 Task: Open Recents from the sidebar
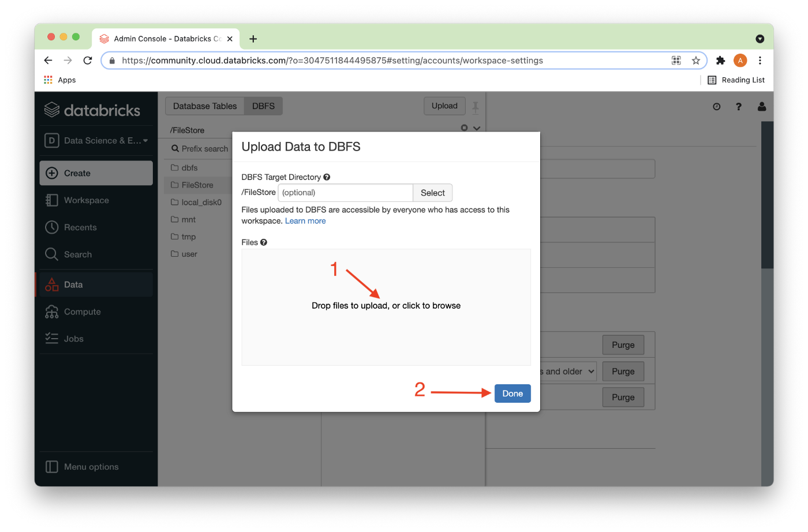click(x=51, y=227)
